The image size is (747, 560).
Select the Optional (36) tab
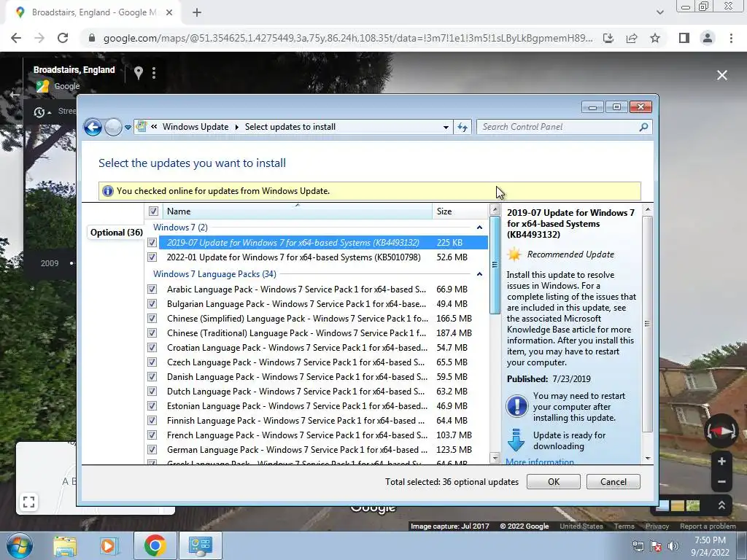pyautogui.click(x=116, y=233)
